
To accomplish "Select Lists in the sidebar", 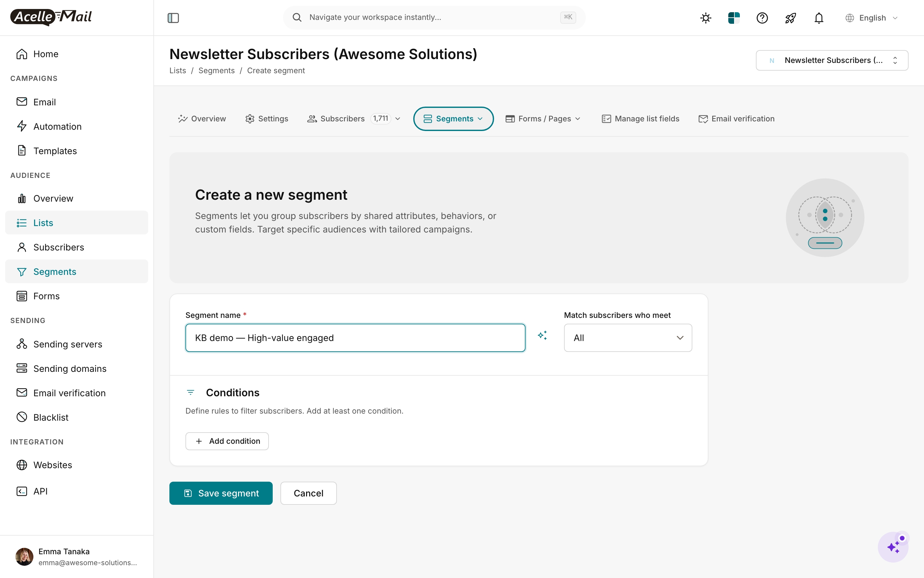I will (x=76, y=223).
